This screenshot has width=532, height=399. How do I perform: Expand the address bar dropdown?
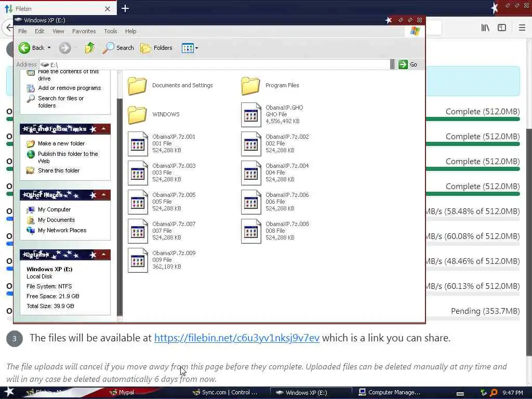(392, 64)
